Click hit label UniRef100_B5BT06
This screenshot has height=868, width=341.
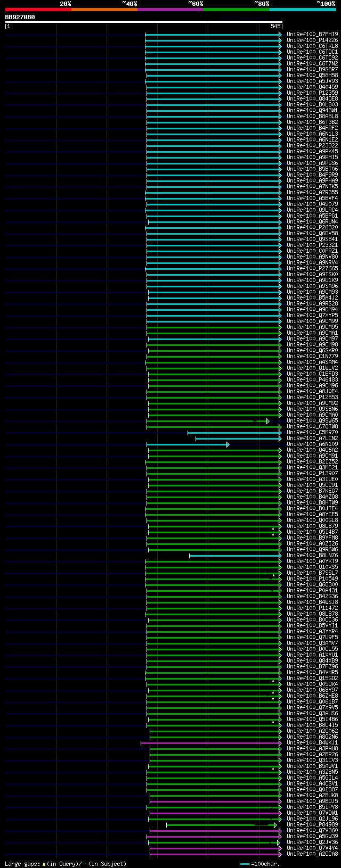coord(312,169)
